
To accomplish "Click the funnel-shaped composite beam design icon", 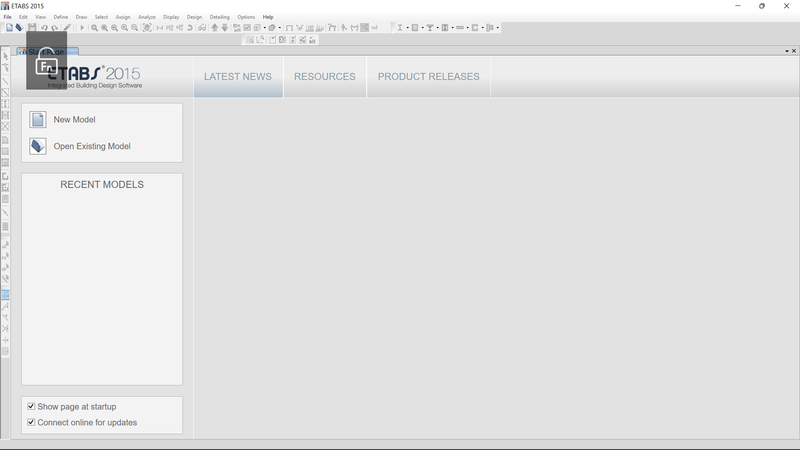I will [430, 28].
